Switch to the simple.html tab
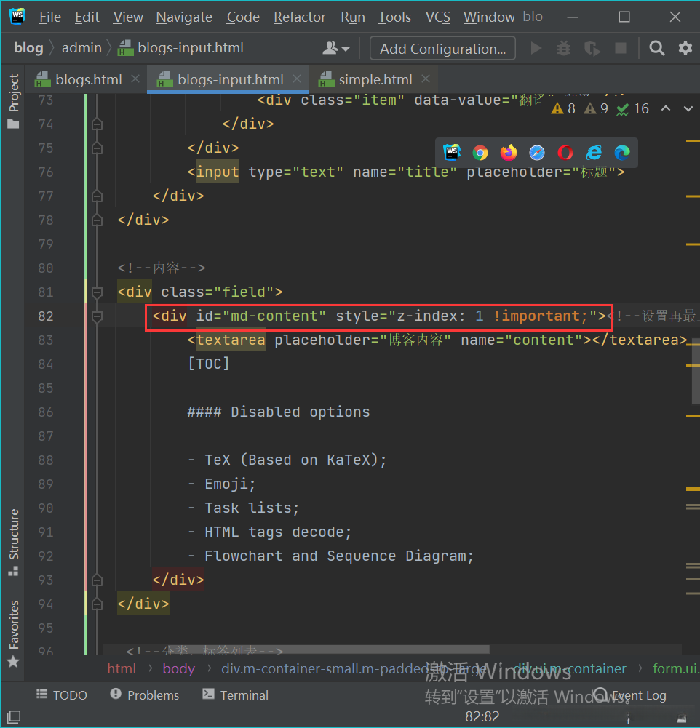This screenshot has height=728, width=700. point(375,79)
